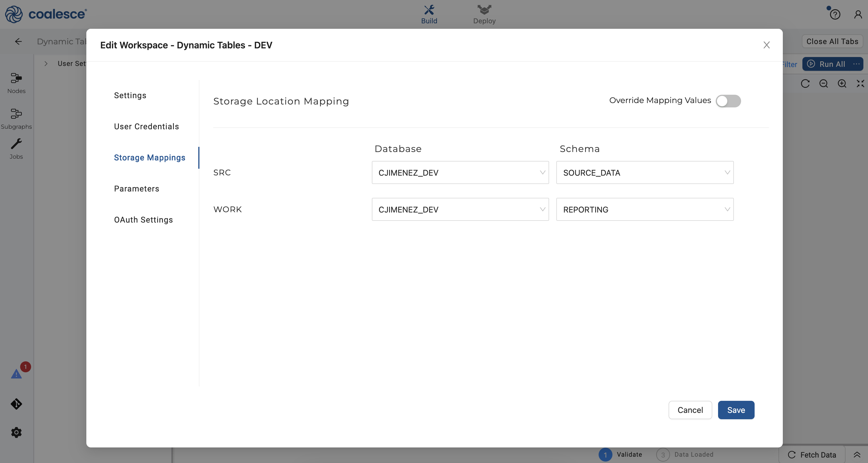The image size is (868, 463).
Task: Close the Edit Workspace dialog
Action: [766, 45]
